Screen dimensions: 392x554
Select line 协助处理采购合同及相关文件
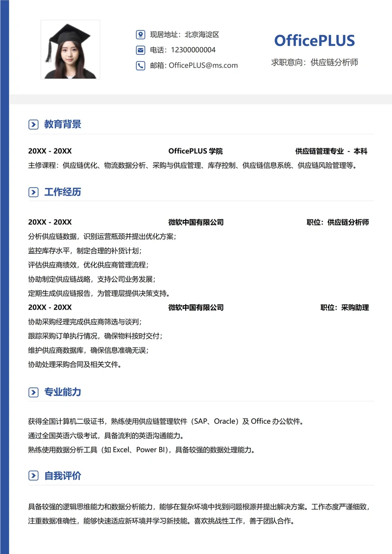[75, 364]
